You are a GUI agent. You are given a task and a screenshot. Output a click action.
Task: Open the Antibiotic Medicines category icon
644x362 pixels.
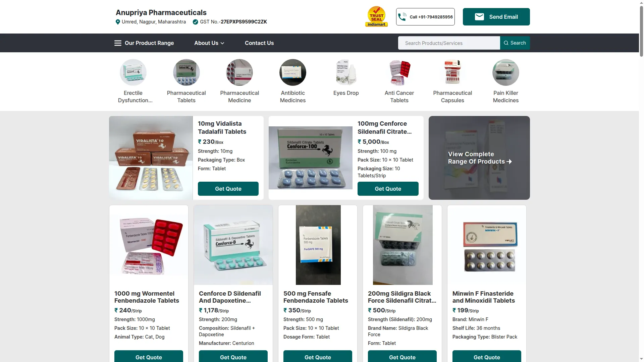coord(293,72)
